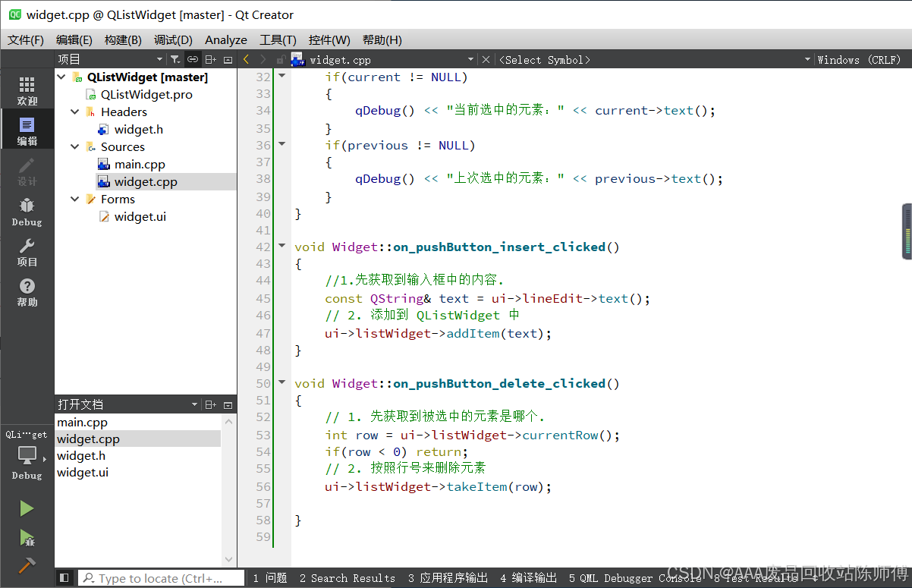The width and height of the screenshot is (912, 588).
Task: Select QListWidget.pro in project tree
Action: point(146,94)
